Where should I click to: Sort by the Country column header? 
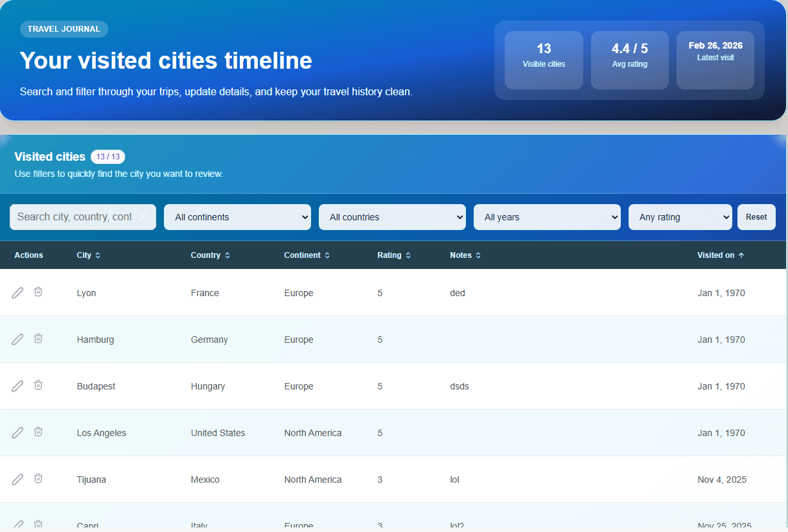[210, 255]
